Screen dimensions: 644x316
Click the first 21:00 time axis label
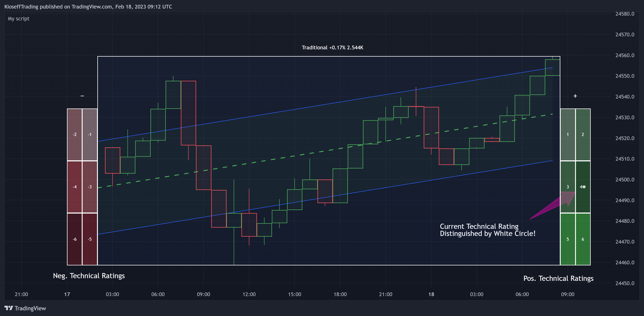[x=21, y=294]
